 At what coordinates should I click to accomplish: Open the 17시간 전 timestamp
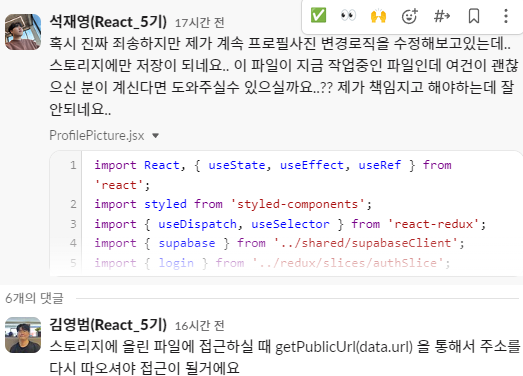click(x=199, y=23)
